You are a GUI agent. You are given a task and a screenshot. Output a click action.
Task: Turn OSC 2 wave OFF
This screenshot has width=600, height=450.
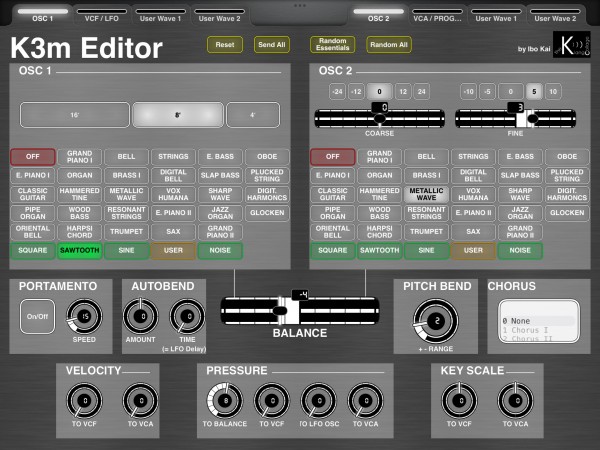[333, 157]
